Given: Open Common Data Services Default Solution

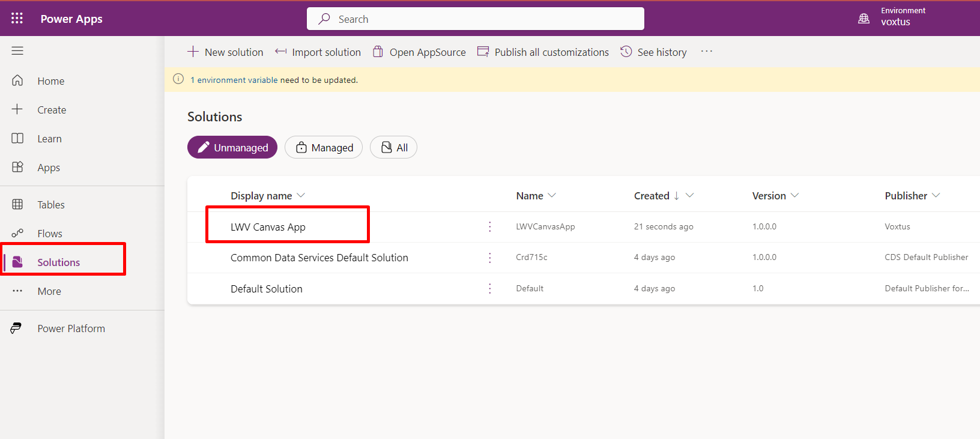Looking at the screenshot, I should [x=319, y=257].
